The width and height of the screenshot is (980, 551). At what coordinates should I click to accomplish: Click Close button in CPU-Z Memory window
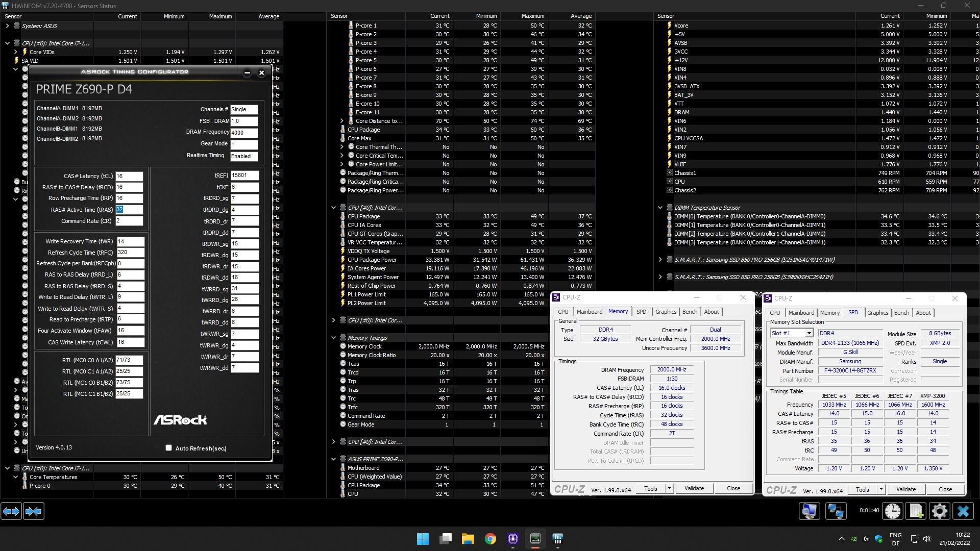pos(733,488)
